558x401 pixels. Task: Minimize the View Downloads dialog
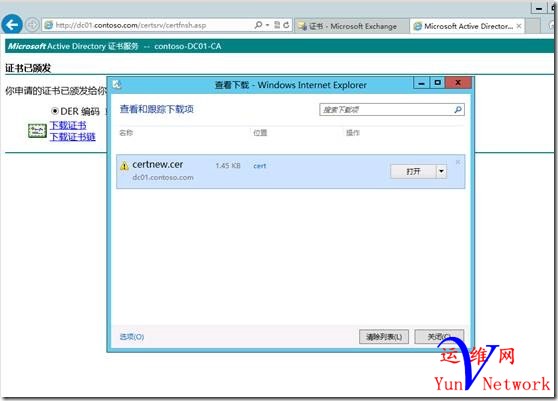click(x=422, y=83)
